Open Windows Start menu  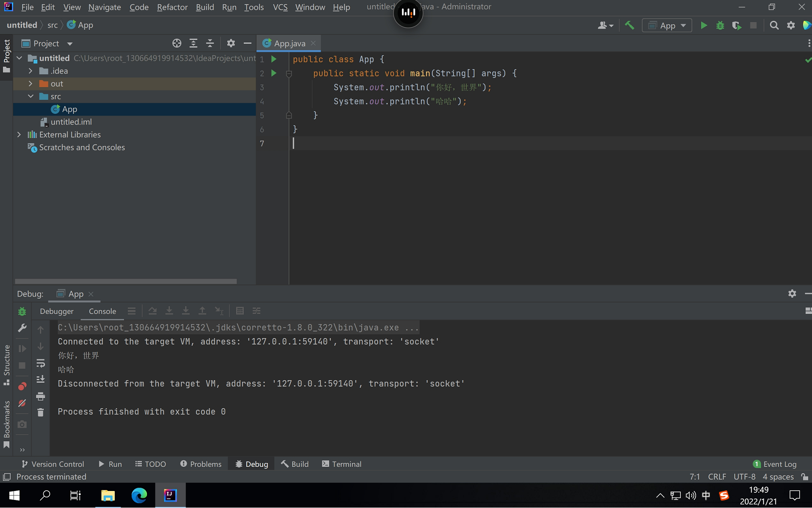(14, 495)
